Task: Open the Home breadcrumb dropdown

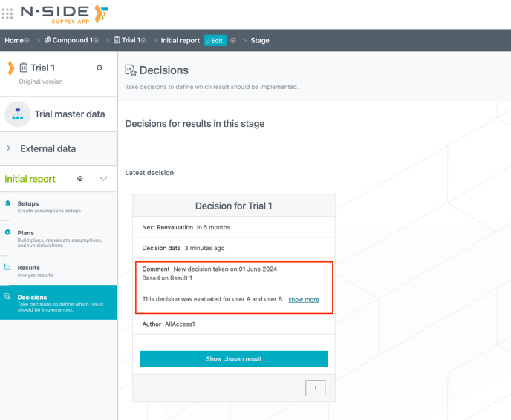Action: [x=27, y=41]
